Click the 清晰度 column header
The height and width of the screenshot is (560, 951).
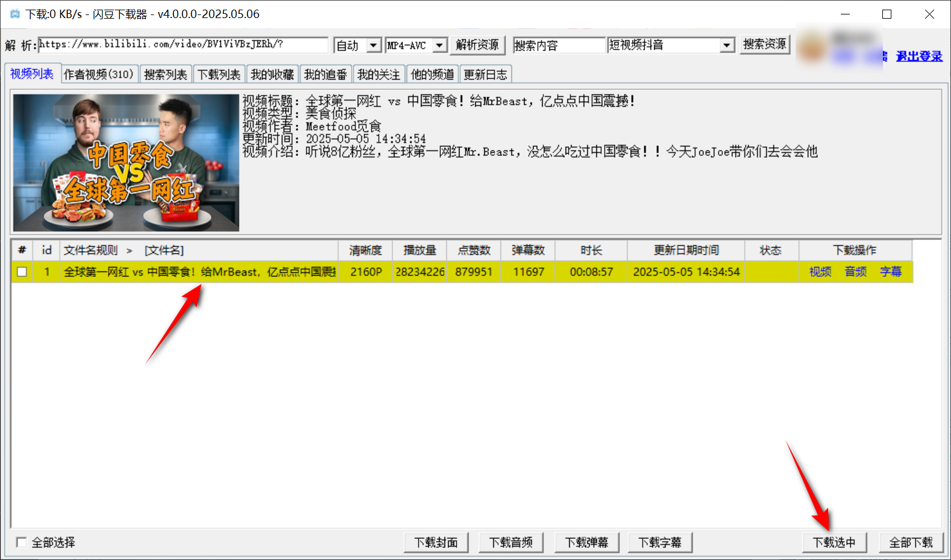pyautogui.click(x=366, y=250)
